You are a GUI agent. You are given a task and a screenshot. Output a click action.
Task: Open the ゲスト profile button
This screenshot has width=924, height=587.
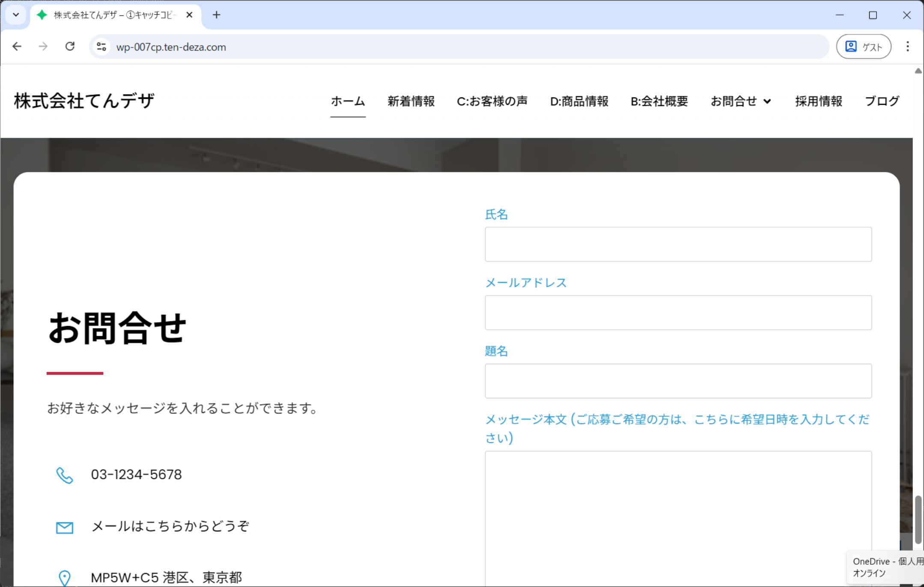pos(864,47)
